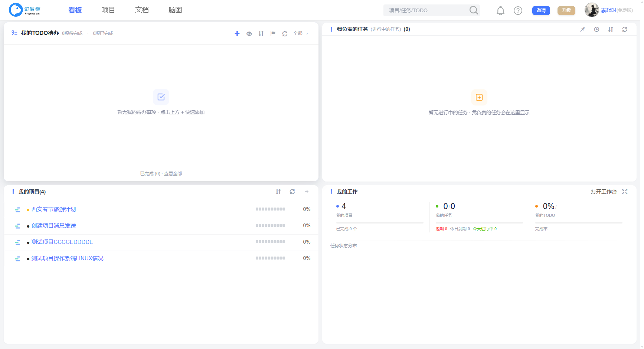
Task: Open project 测试项目操作系统LINUX情况
Action: [x=67, y=258]
